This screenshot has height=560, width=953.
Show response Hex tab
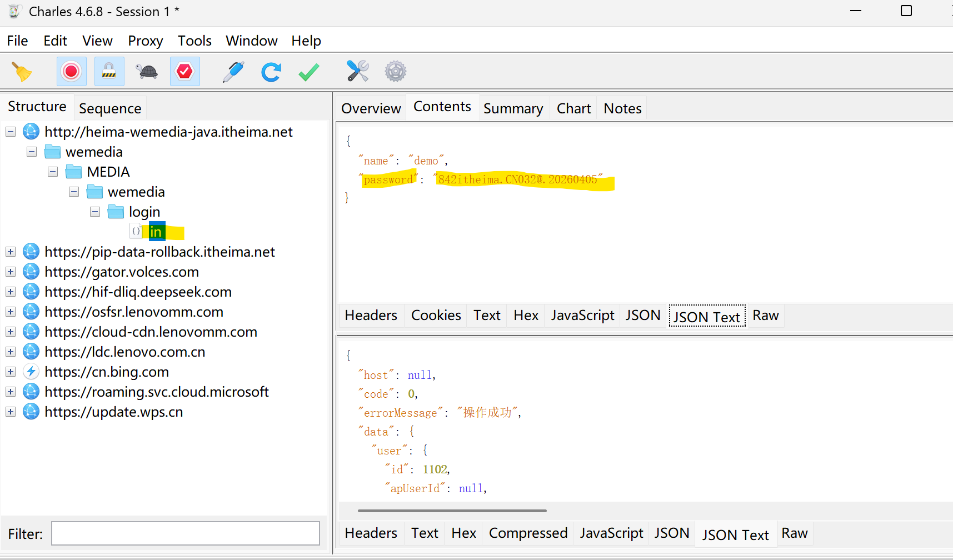pos(463,533)
